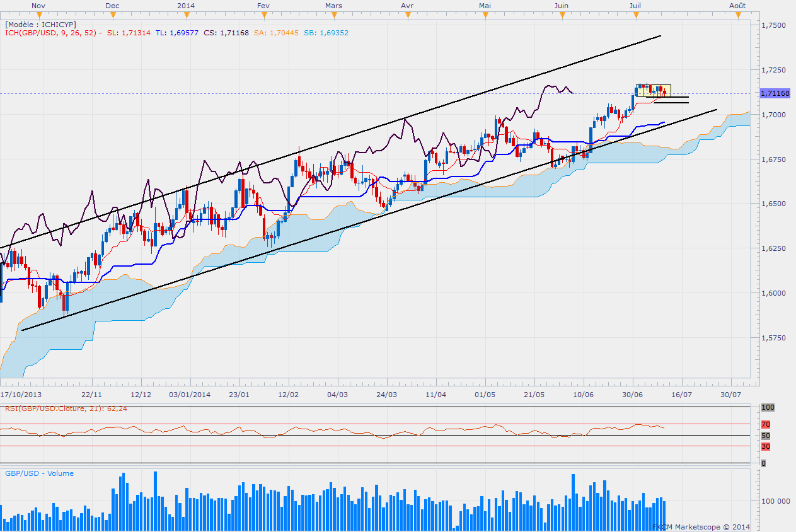Select the 1,5750 price axis label

[x=773, y=338]
